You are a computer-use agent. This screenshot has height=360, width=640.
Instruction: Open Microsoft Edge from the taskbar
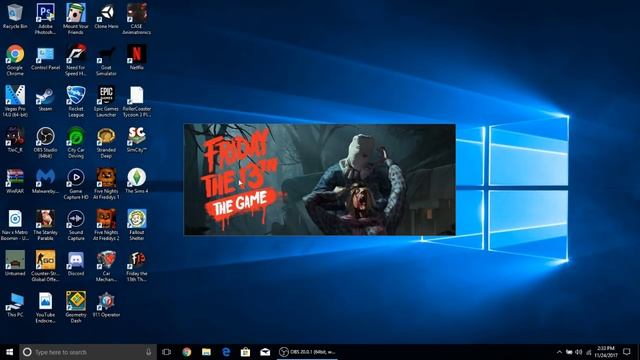point(226,352)
